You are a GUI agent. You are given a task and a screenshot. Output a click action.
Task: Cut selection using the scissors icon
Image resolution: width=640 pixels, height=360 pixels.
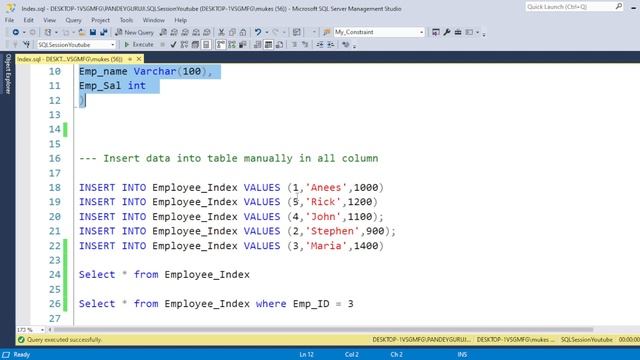pyautogui.click(x=221, y=32)
